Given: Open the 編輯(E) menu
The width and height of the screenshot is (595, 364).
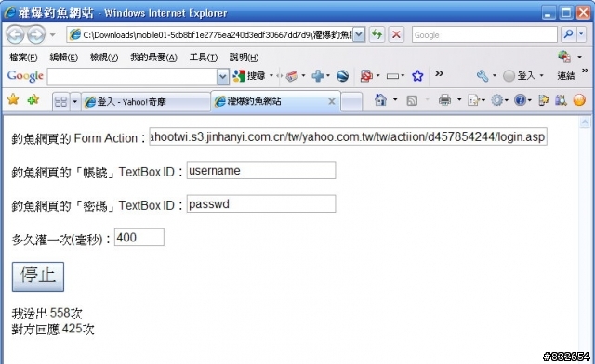Looking at the screenshot, I should click(x=64, y=58).
